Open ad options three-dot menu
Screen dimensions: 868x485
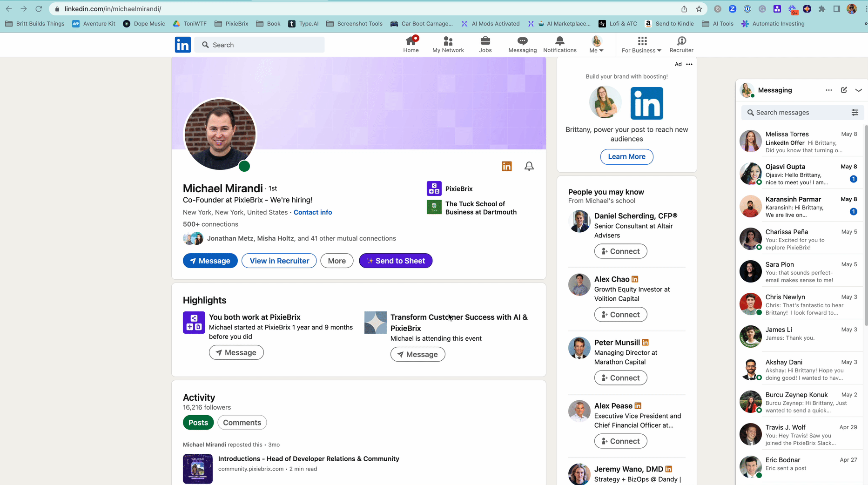(x=689, y=64)
